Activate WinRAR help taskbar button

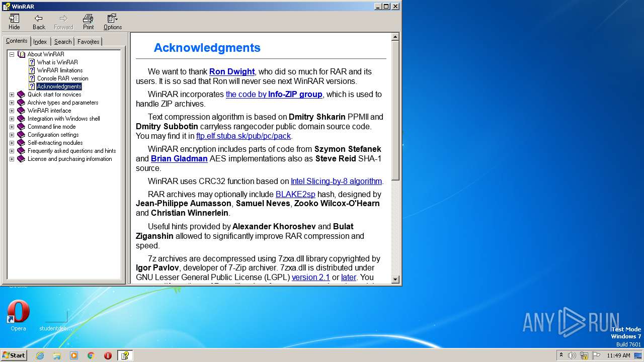click(125, 355)
